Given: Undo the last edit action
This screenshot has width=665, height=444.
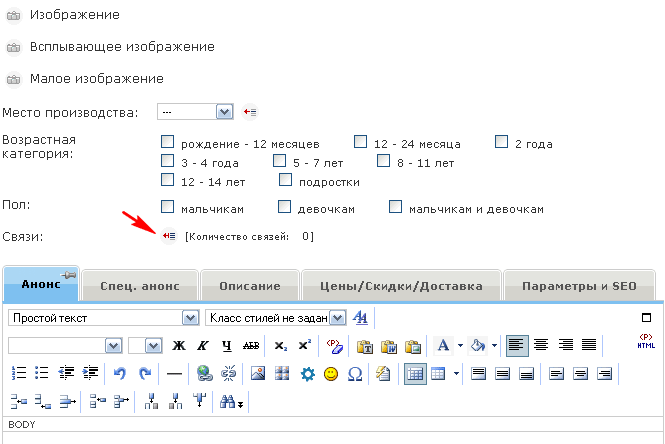Looking at the screenshot, I should pyautogui.click(x=120, y=374).
